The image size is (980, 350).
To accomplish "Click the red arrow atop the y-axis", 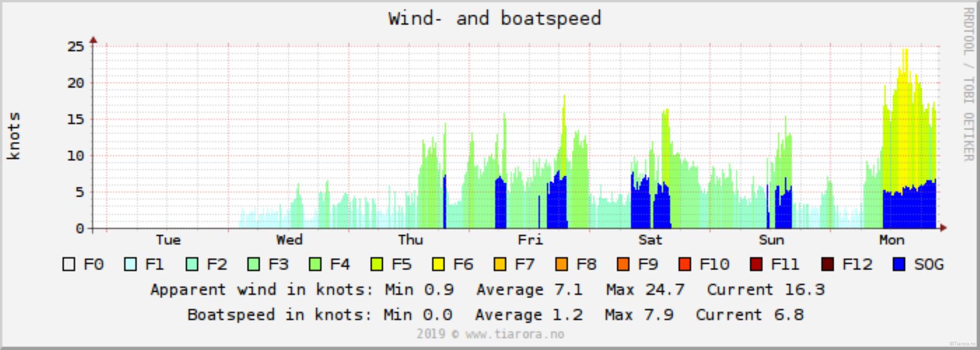I will (93, 40).
